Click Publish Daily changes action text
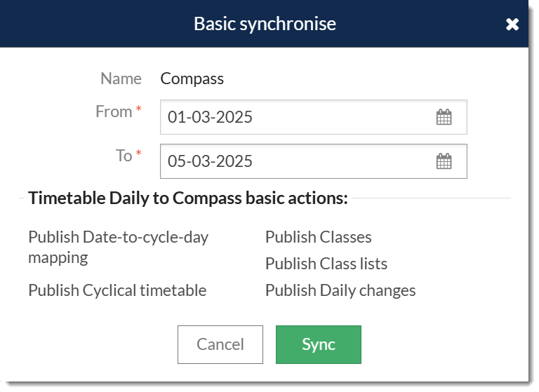Image resolution: width=539 pixels, height=392 pixels. coord(340,290)
